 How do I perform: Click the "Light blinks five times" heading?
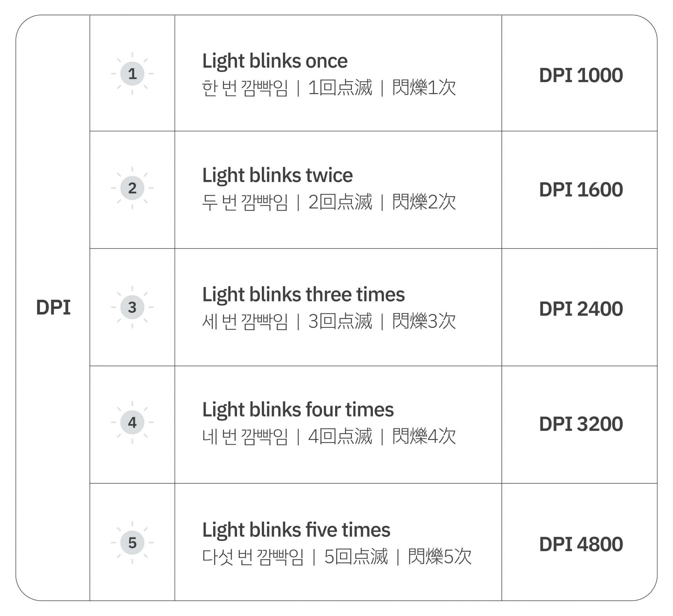coord(296,530)
